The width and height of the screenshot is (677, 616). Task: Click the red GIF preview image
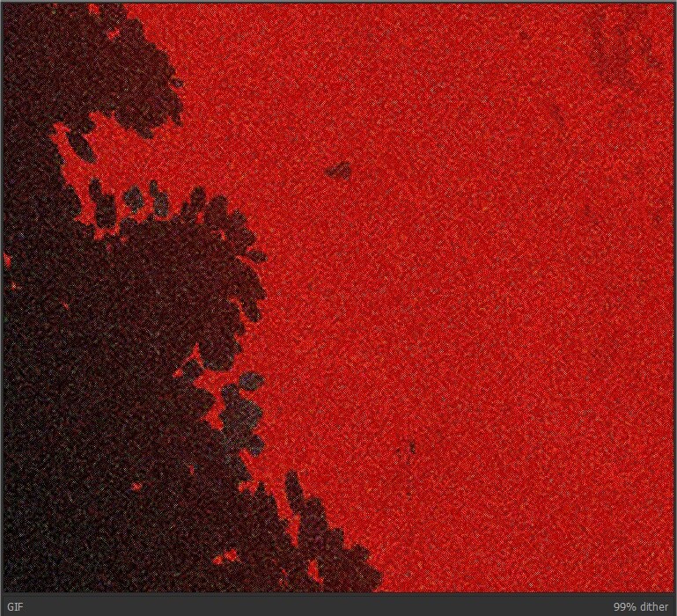click(x=338, y=297)
